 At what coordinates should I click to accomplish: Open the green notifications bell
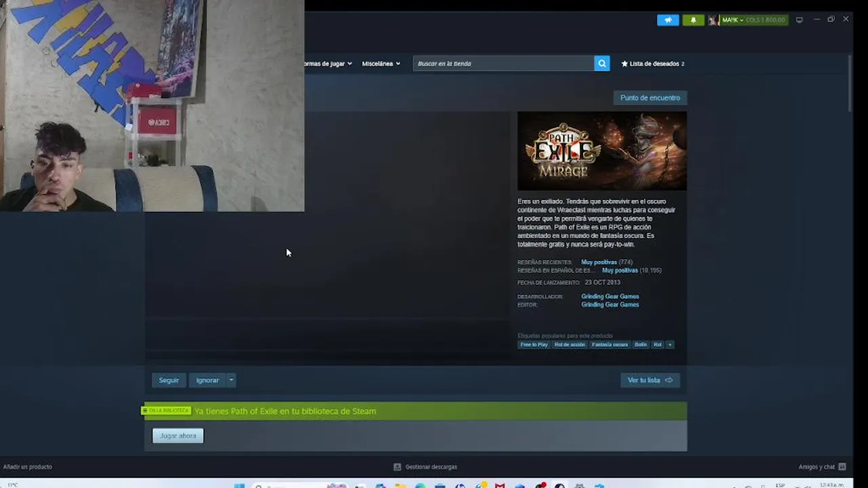[x=693, y=20]
